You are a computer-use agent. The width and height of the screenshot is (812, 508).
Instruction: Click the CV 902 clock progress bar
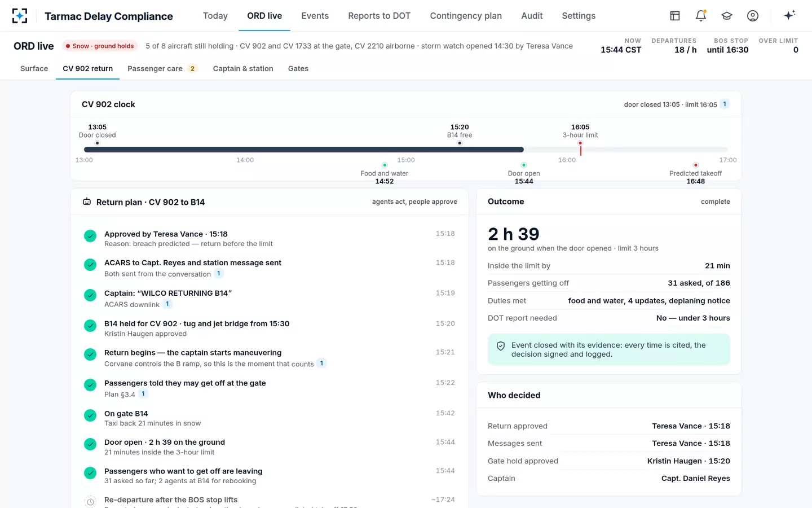pos(405,150)
